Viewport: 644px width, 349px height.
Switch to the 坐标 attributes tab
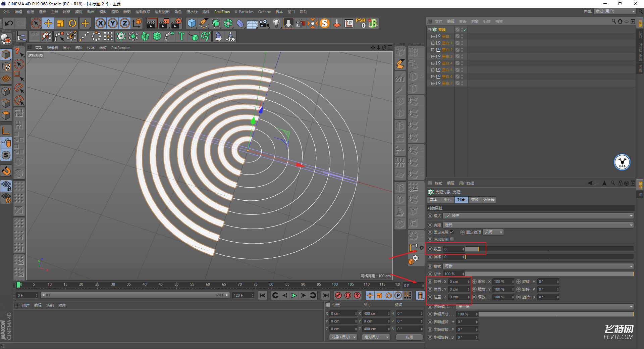[x=447, y=200]
